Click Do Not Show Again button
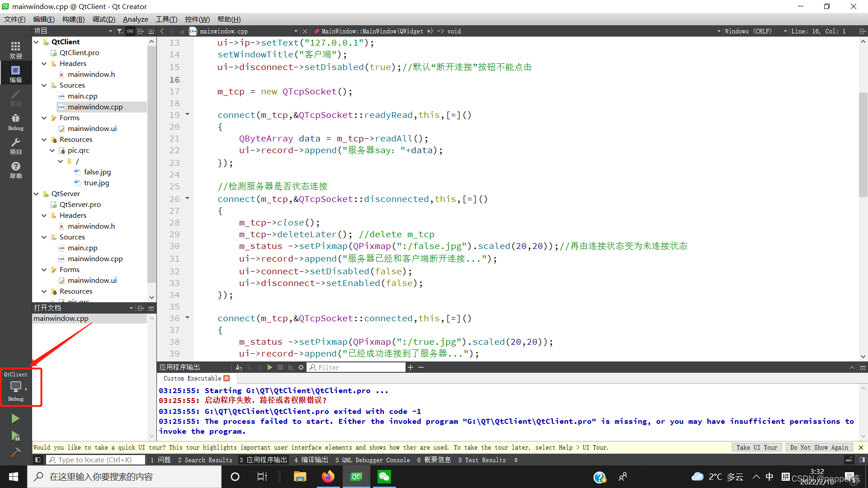This screenshot has width=868, height=488. click(819, 447)
